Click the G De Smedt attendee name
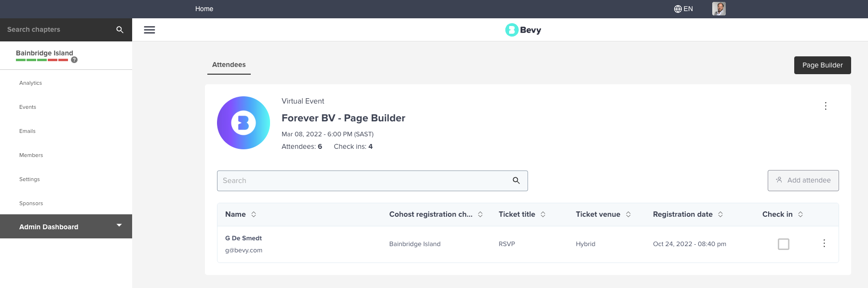Image resolution: width=868 pixels, height=288 pixels. click(244, 238)
